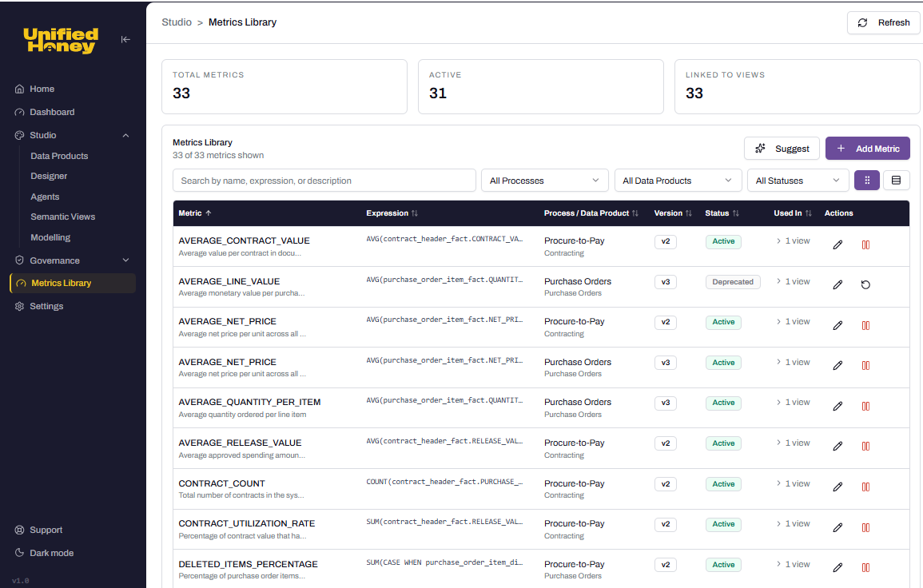923x588 pixels.
Task: Click the metric search input field
Action: tap(324, 180)
